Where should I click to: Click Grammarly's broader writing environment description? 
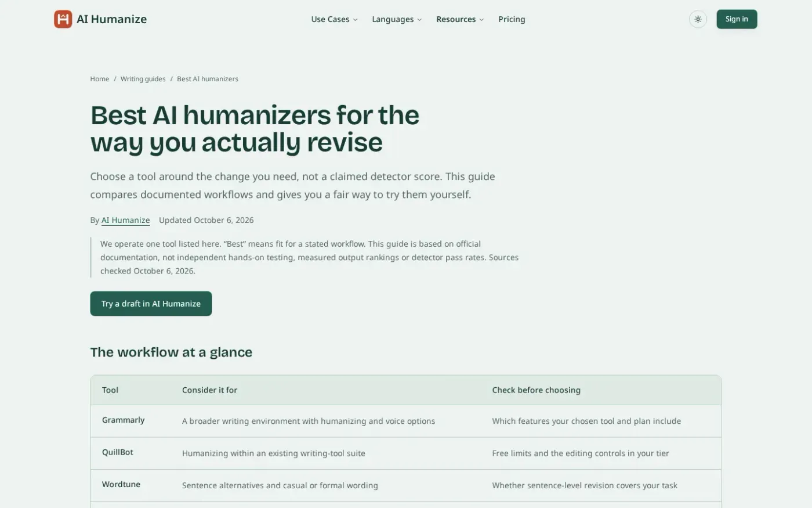pyautogui.click(x=309, y=421)
